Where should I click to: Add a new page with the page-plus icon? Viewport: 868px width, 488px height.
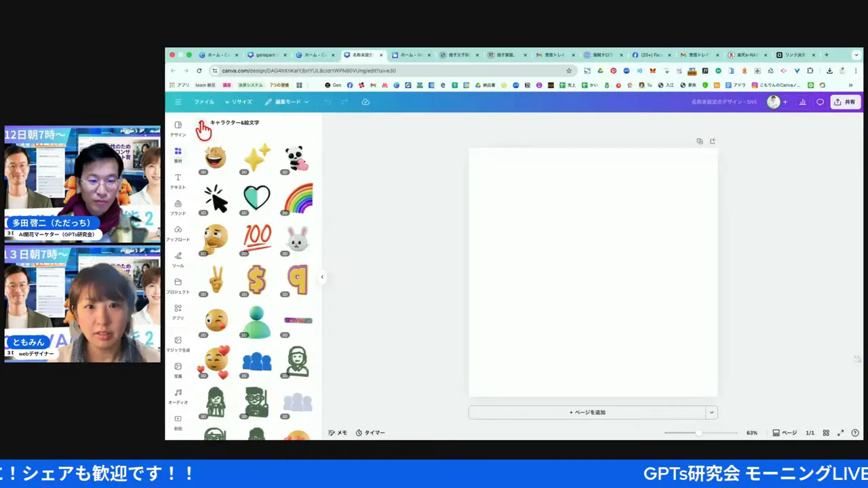pyautogui.click(x=713, y=141)
